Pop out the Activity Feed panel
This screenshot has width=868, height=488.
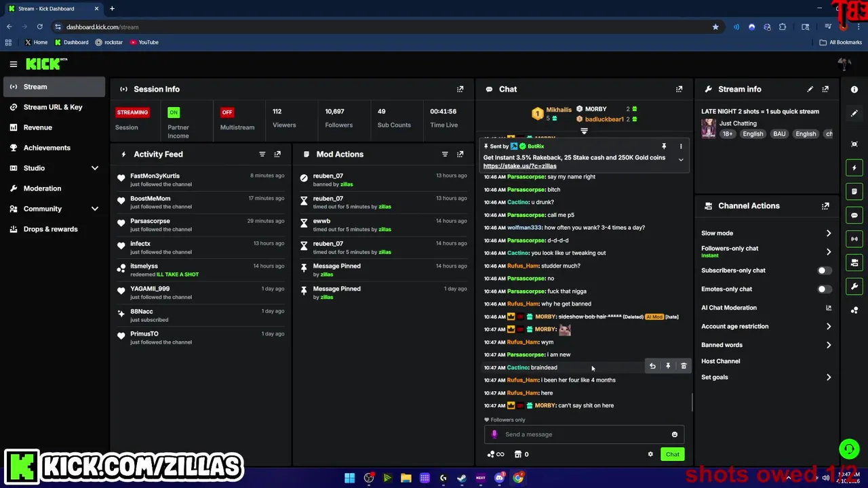pyautogui.click(x=277, y=155)
